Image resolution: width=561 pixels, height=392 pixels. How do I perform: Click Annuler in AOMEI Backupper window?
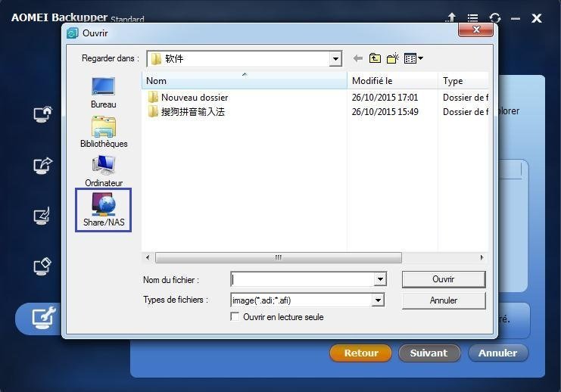[x=498, y=353]
